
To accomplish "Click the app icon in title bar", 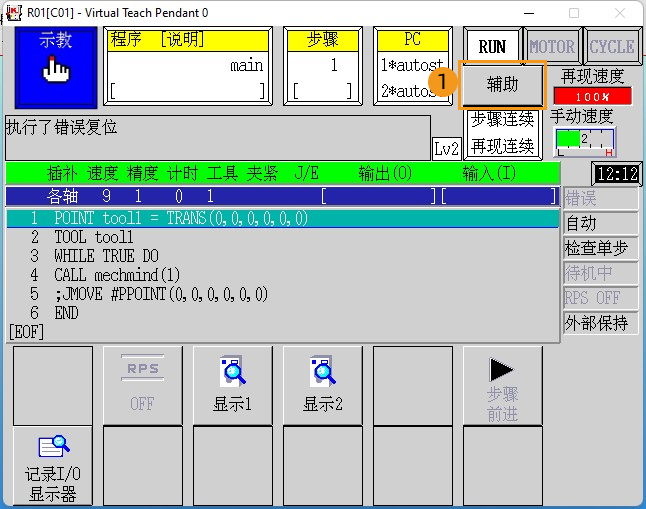I will pos(14,13).
